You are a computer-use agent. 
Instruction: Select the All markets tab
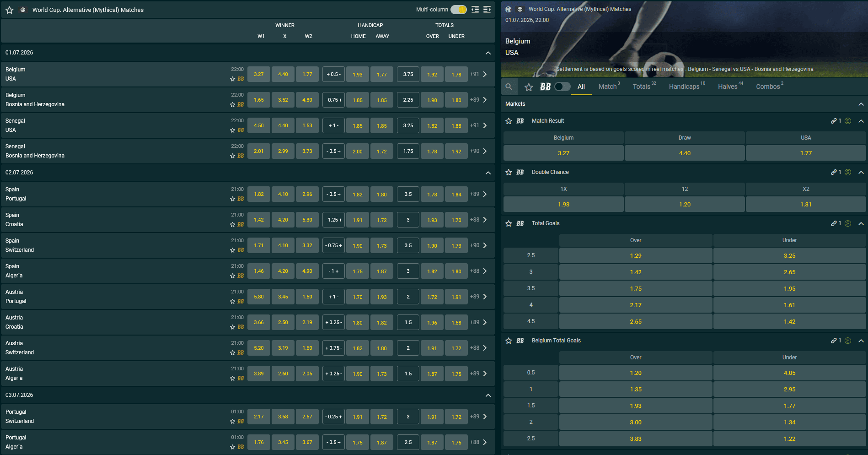pos(581,87)
